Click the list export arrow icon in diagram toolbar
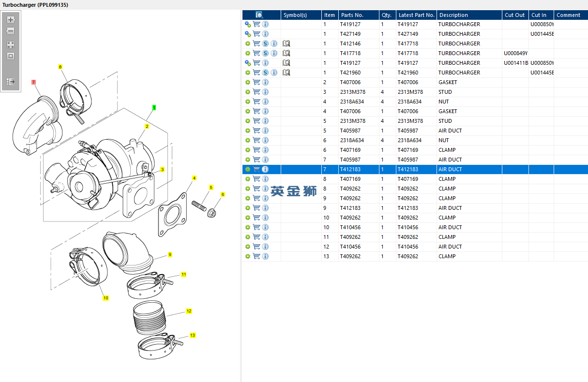This screenshot has width=588, height=382. click(11, 82)
